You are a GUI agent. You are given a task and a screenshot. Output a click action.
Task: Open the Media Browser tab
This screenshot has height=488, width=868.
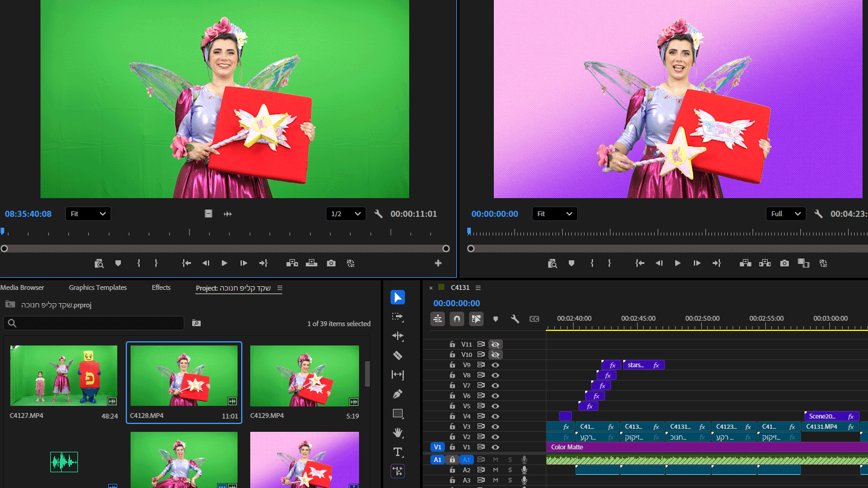22,287
